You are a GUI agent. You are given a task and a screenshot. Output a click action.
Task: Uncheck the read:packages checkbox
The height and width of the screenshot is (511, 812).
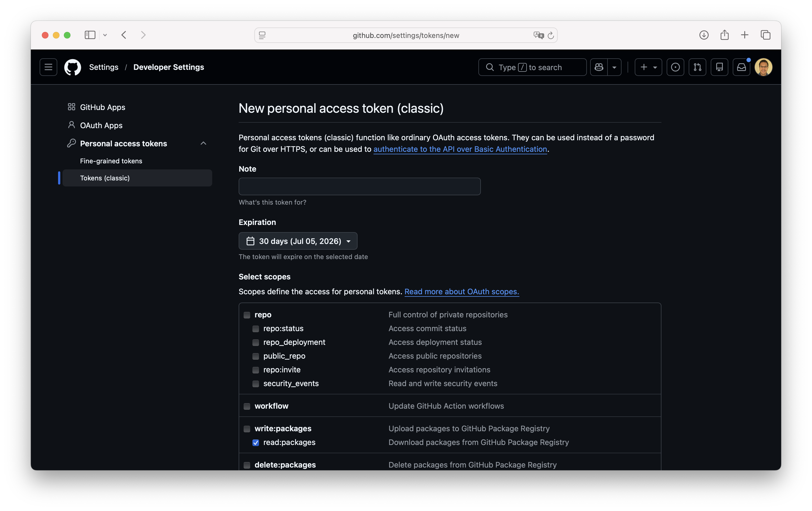tap(256, 443)
